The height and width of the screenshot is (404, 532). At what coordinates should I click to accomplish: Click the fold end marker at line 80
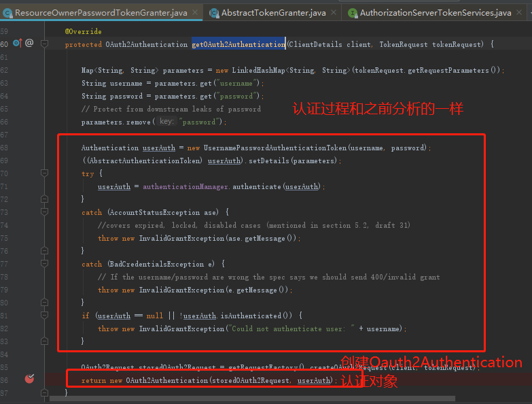click(x=44, y=303)
